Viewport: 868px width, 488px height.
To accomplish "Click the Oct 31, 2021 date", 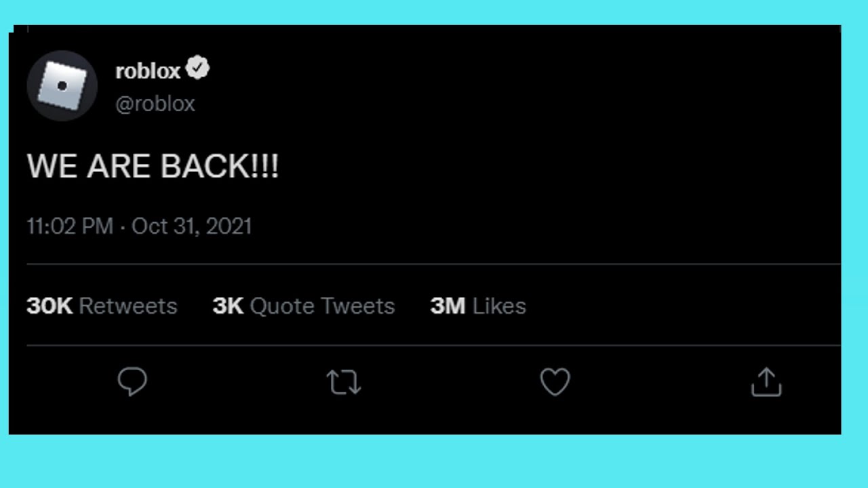I will (192, 226).
